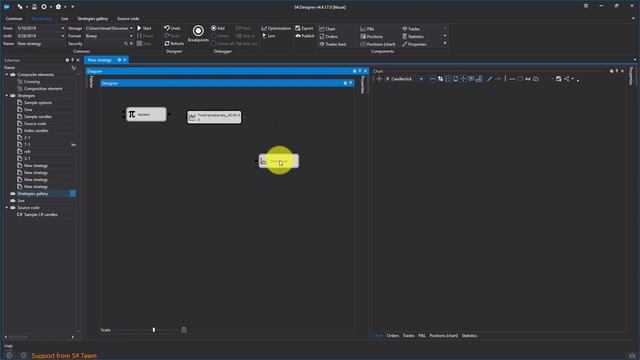
Task: Open the Orders component
Action: 329,36
